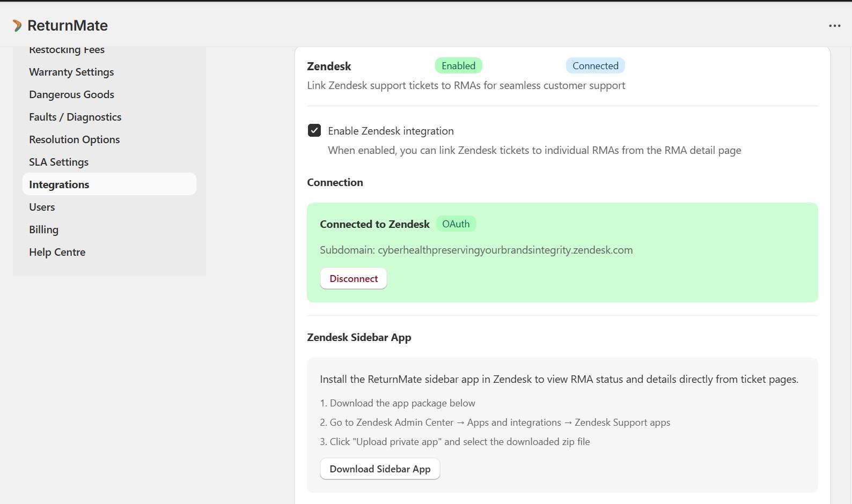Click step '1. Download the app package below'
The height and width of the screenshot is (504, 852).
click(398, 403)
